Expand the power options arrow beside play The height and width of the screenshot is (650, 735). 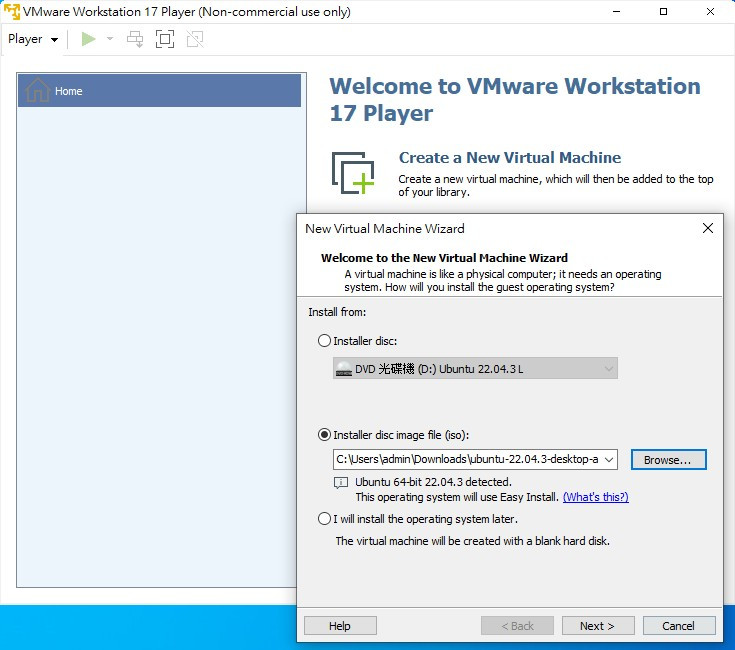(110, 39)
